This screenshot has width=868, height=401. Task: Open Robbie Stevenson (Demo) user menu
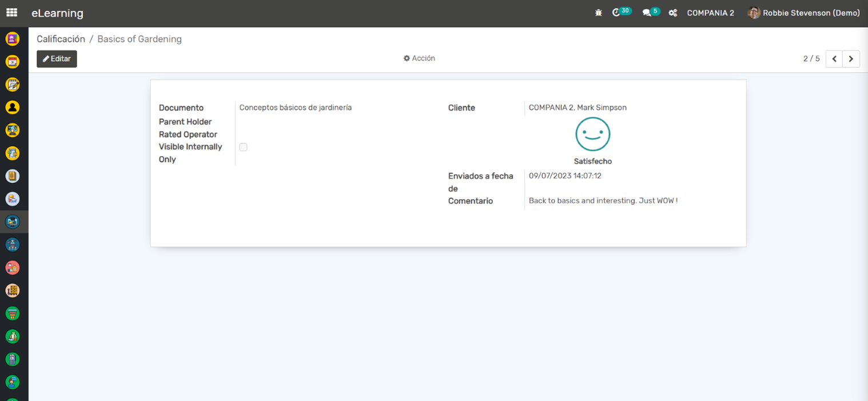coord(803,13)
